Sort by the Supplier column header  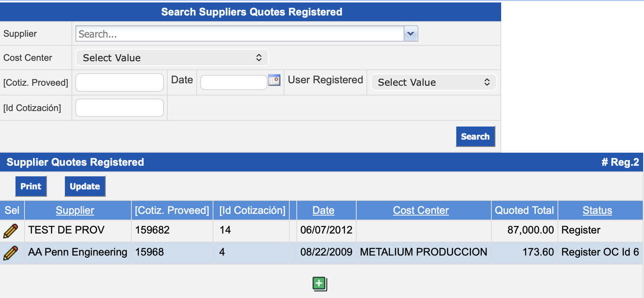pyautogui.click(x=75, y=211)
